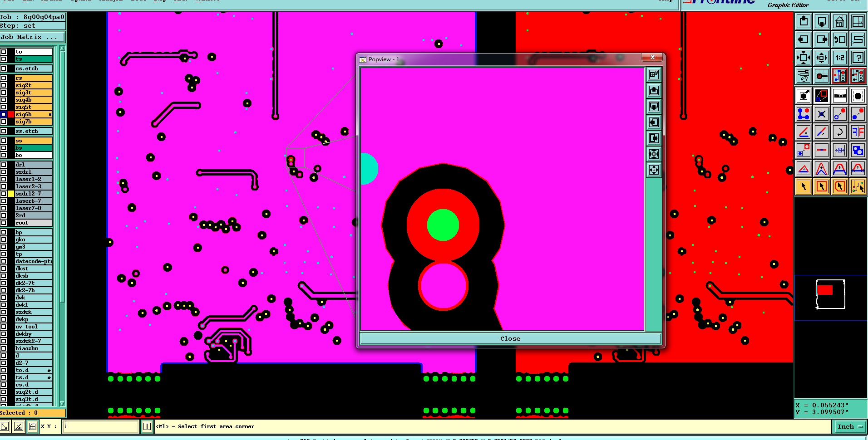Click the X Y coordinate input field
Viewport: 868px width, 440px height.
click(x=100, y=426)
